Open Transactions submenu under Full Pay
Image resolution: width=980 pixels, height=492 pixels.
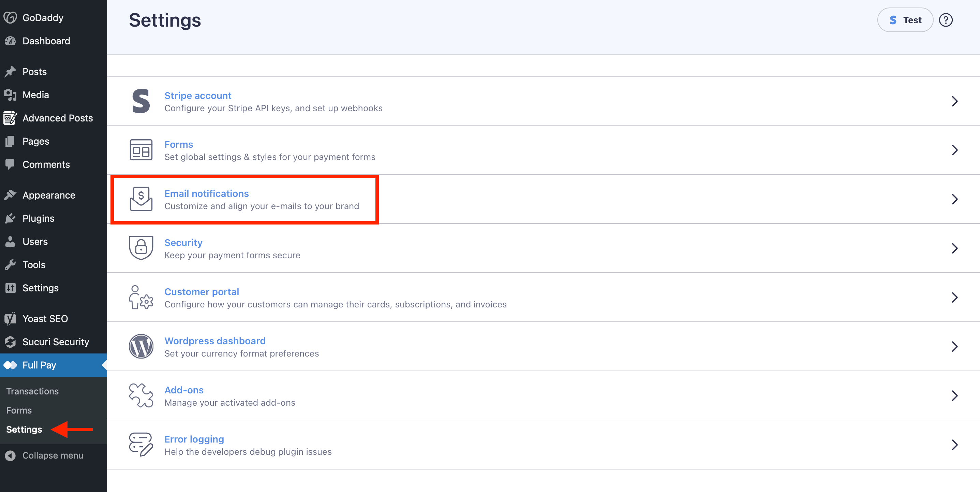[32, 391]
